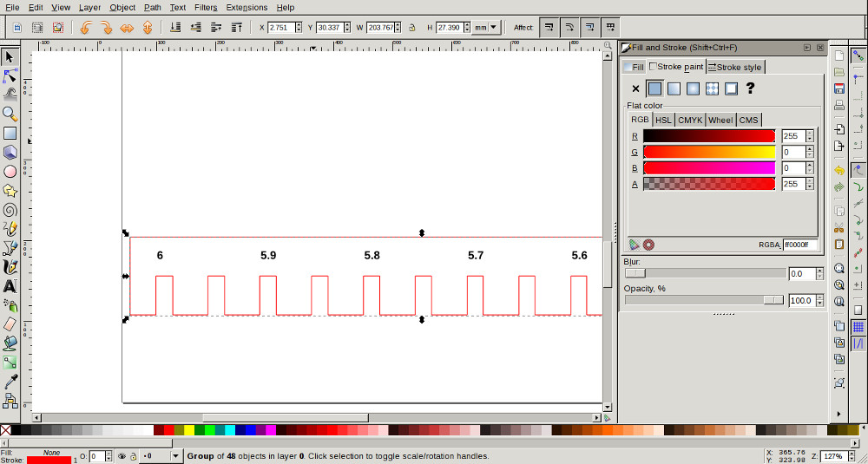Viewport: 868px width, 464px height.
Task: Open the Path menu
Action: 152,7
